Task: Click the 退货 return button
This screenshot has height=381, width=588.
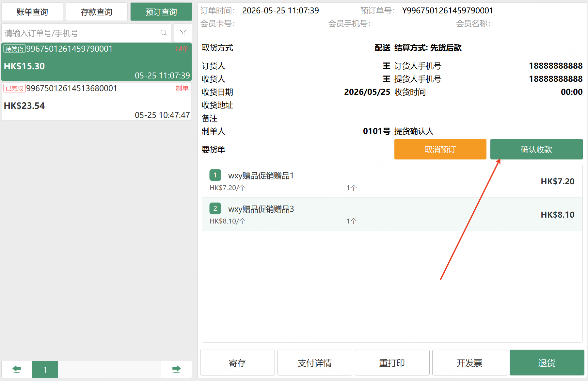Action: (x=547, y=363)
